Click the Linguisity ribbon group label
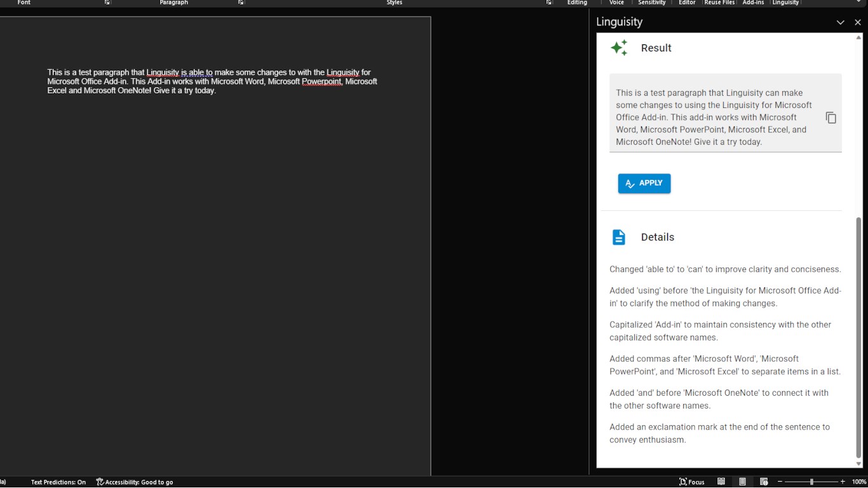Screen dimensions: 868x488 point(785,3)
